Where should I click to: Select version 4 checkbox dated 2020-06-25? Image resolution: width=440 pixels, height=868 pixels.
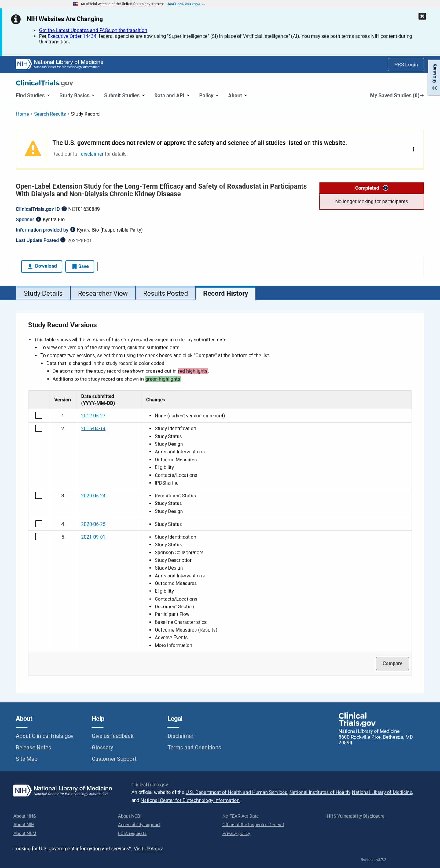[x=39, y=523]
